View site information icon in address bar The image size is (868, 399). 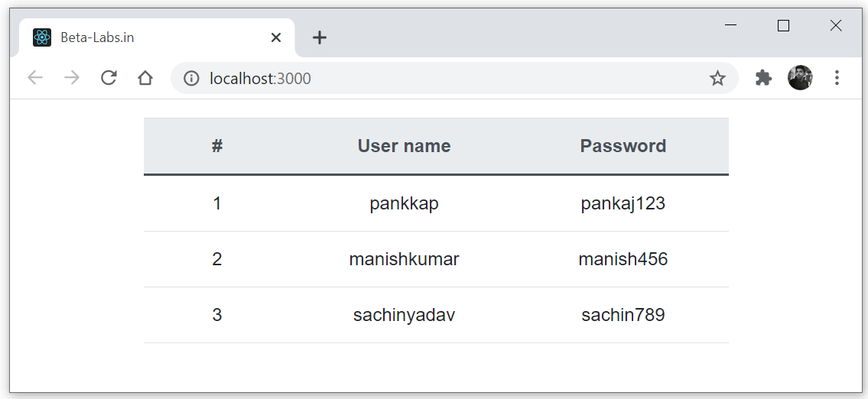click(x=191, y=78)
